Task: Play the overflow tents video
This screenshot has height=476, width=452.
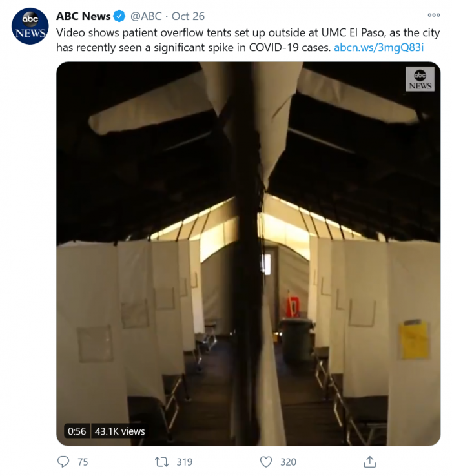Action: [249, 253]
